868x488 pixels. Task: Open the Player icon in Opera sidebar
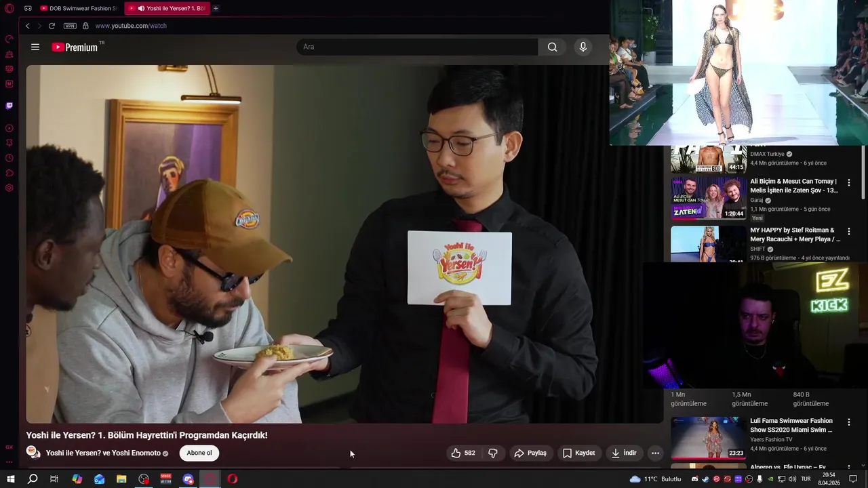pyautogui.click(x=9, y=128)
